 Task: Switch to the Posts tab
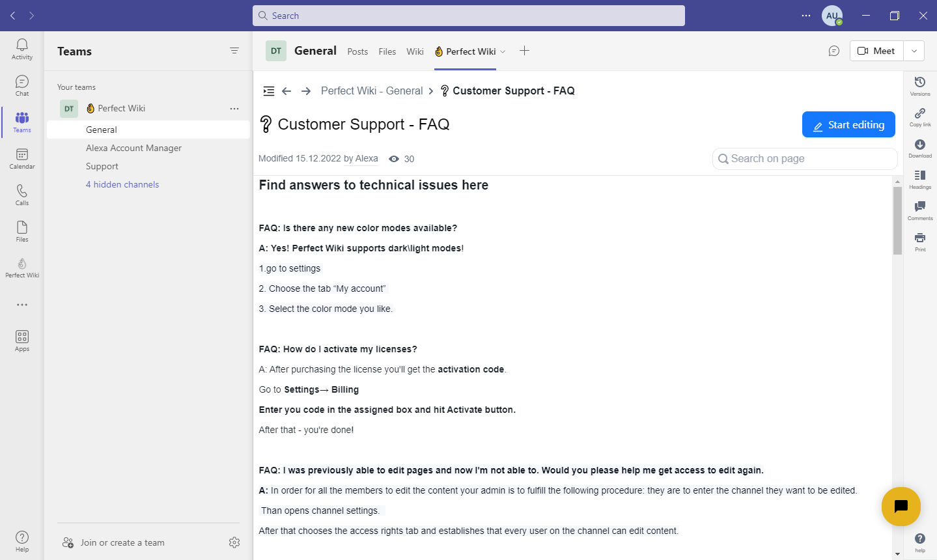tap(357, 51)
